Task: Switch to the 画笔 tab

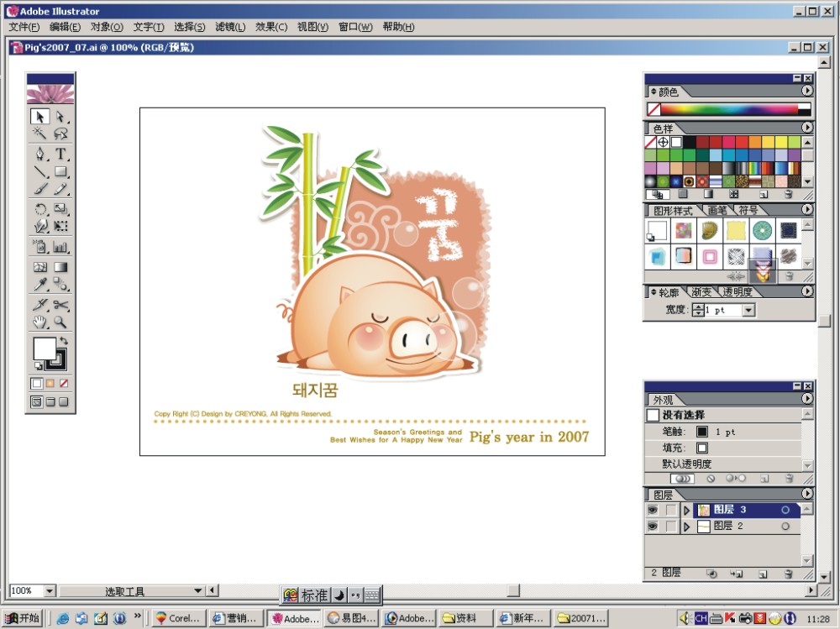Action: [717, 210]
